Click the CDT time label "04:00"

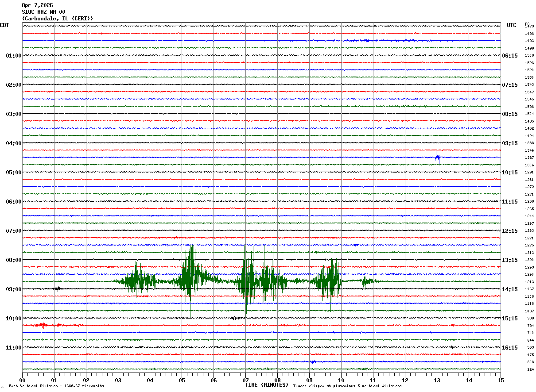[x=14, y=143]
